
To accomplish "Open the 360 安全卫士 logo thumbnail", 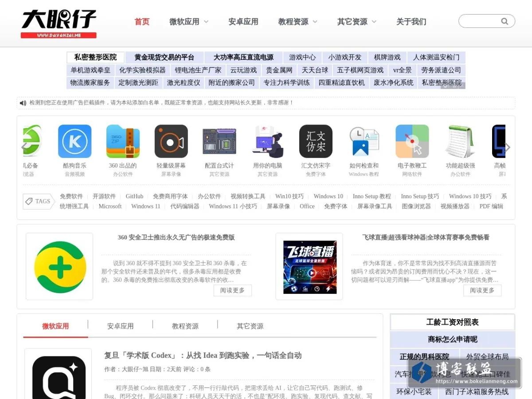I will click(x=59, y=266).
